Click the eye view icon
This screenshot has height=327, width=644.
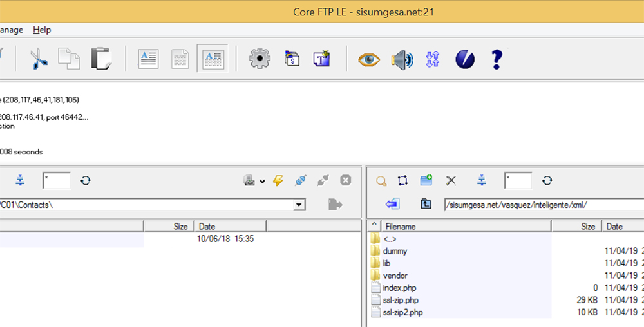point(369,59)
